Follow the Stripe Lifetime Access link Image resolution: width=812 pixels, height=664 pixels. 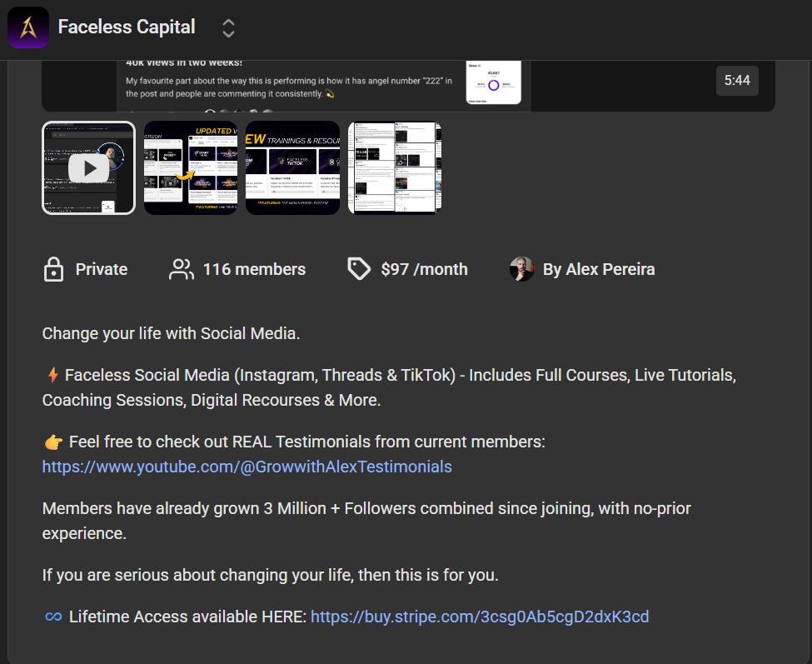[480, 617]
